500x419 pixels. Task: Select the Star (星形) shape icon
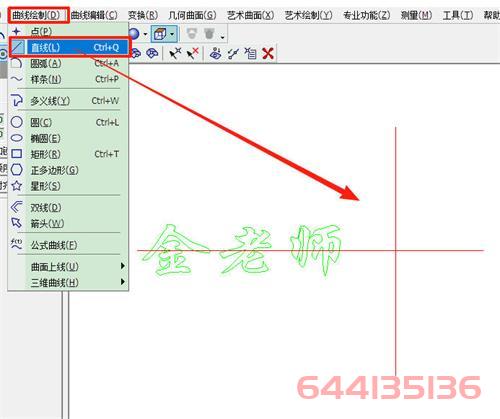pos(17,186)
